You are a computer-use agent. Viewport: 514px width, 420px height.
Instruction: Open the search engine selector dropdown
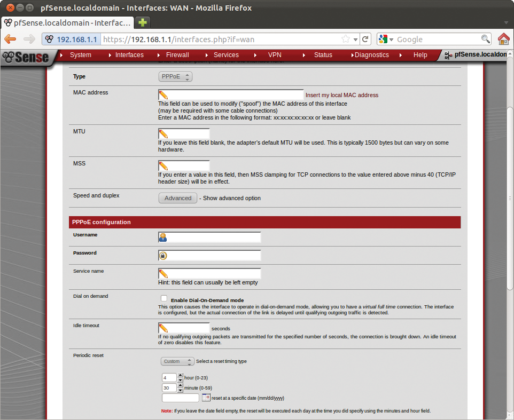point(386,39)
